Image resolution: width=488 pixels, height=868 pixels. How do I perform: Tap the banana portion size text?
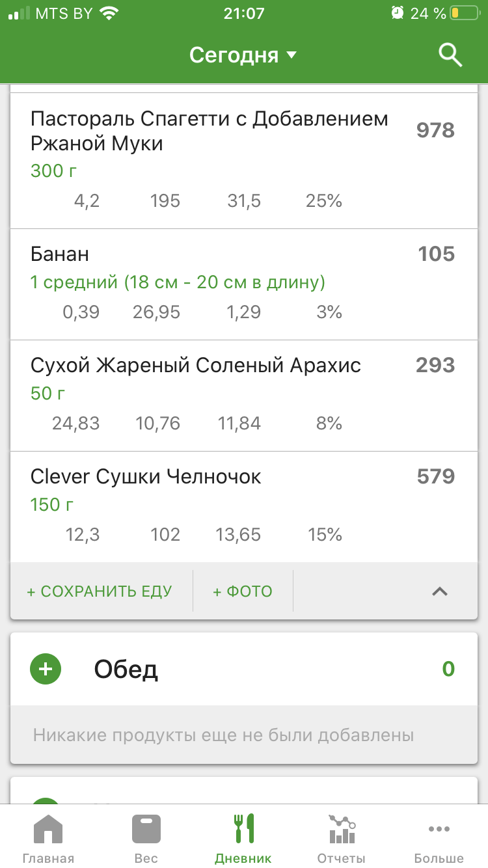click(178, 282)
